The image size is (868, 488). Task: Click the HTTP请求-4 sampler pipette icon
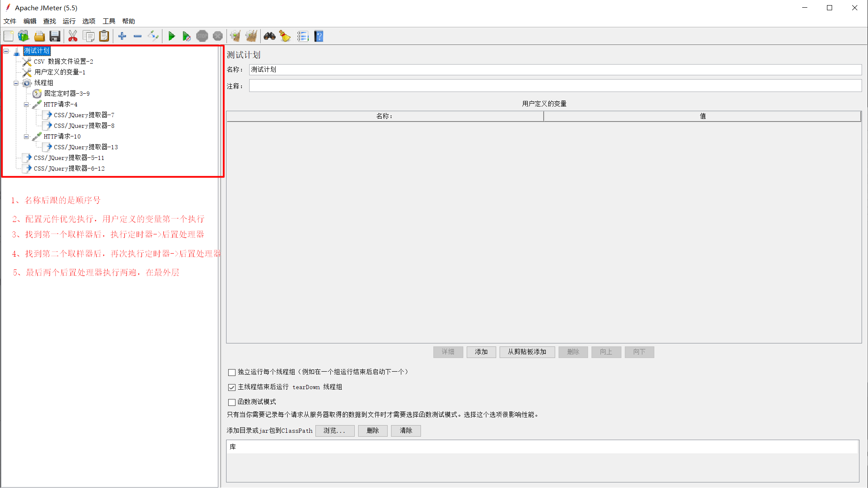[x=37, y=104]
